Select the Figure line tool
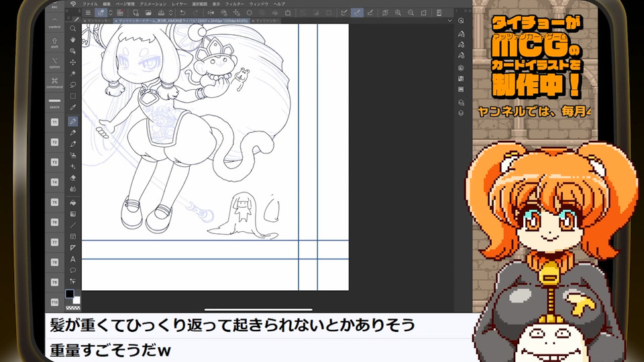 coord(72,225)
